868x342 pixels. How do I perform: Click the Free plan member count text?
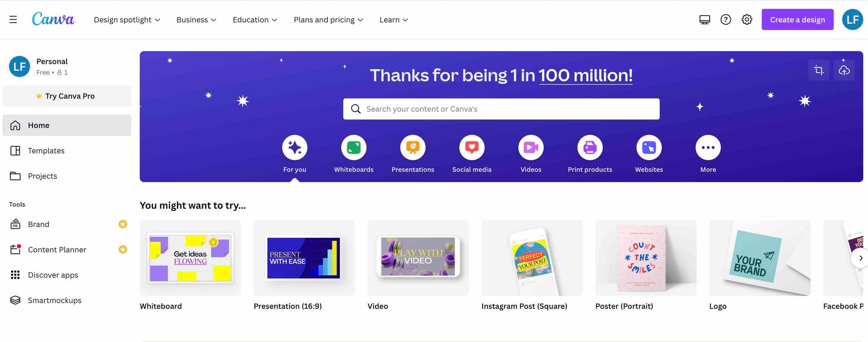click(52, 73)
